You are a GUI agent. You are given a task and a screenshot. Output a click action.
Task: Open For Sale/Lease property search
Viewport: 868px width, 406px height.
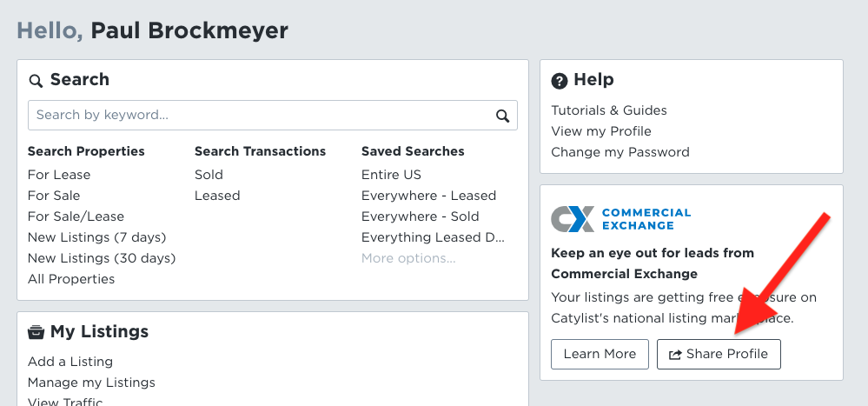76,216
